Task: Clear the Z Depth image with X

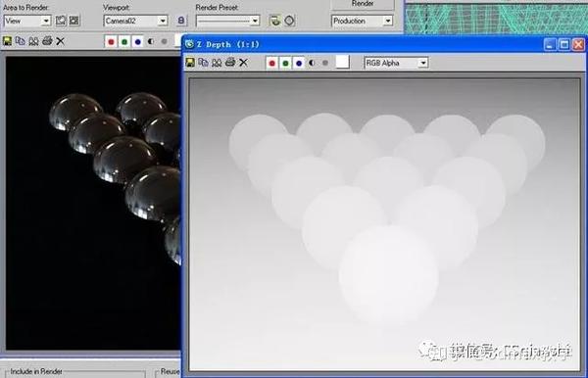Action: [244, 63]
